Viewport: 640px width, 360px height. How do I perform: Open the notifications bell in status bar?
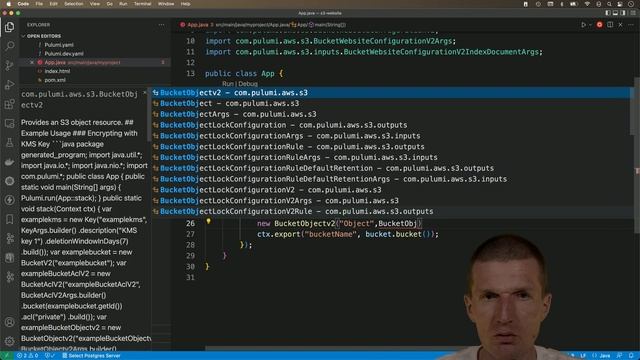(x=631, y=356)
